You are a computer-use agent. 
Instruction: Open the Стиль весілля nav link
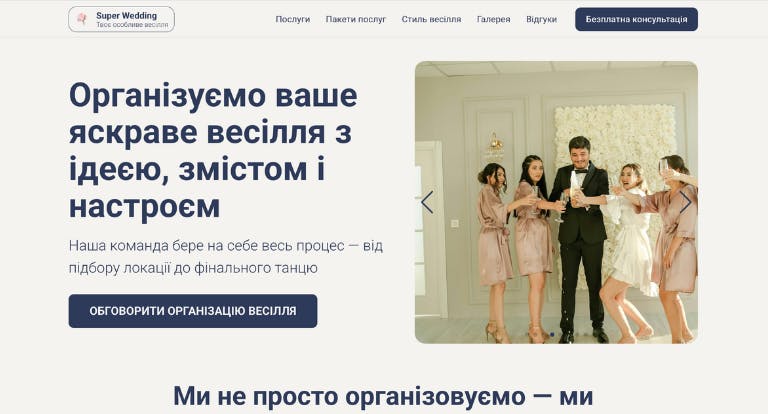pos(432,19)
